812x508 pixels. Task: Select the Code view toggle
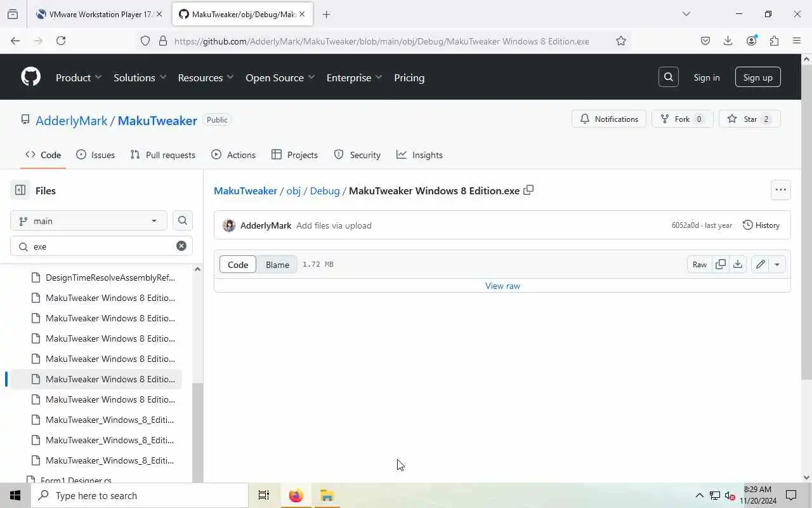coord(238,265)
